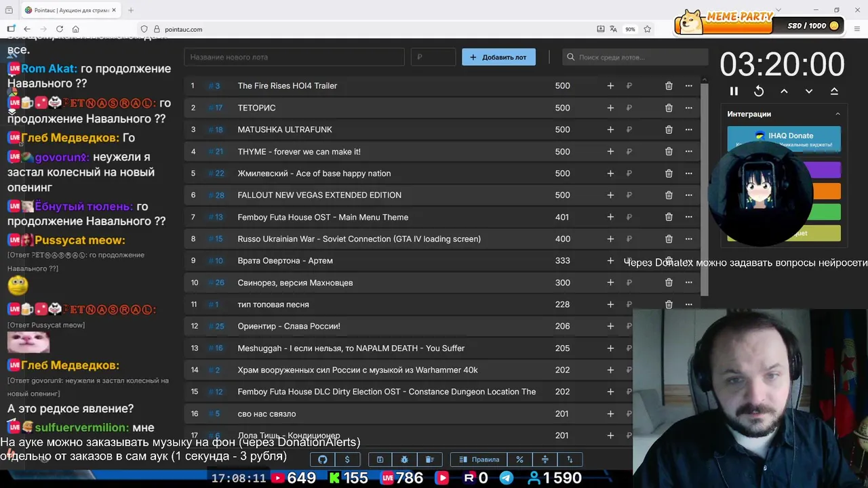Image resolution: width=868 pixels, height=488 pixels.
Task: Open more options for MATUSHKA ULTRAFUNK lot
Action: (689, 129)
